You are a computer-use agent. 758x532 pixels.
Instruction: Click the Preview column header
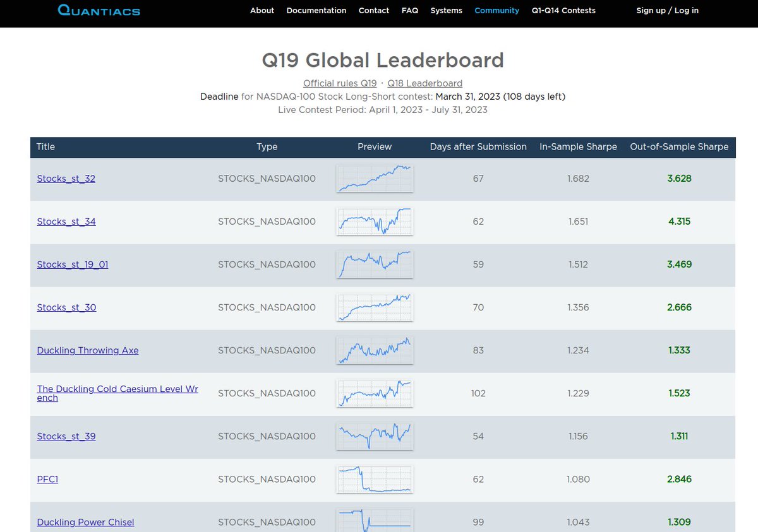[375, 147]
